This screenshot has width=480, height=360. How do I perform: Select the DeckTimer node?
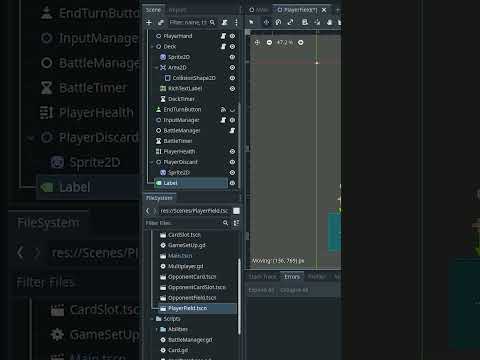[181, 99]
